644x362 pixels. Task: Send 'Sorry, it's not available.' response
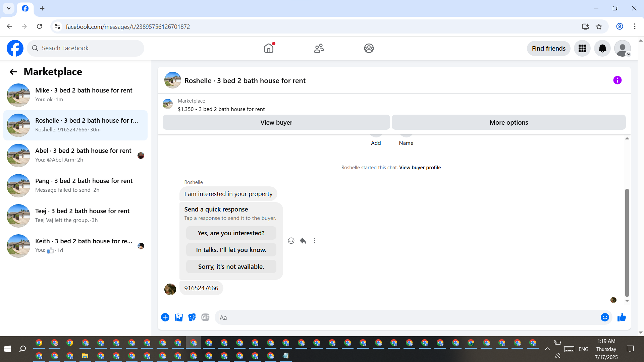tap(231, 266)
